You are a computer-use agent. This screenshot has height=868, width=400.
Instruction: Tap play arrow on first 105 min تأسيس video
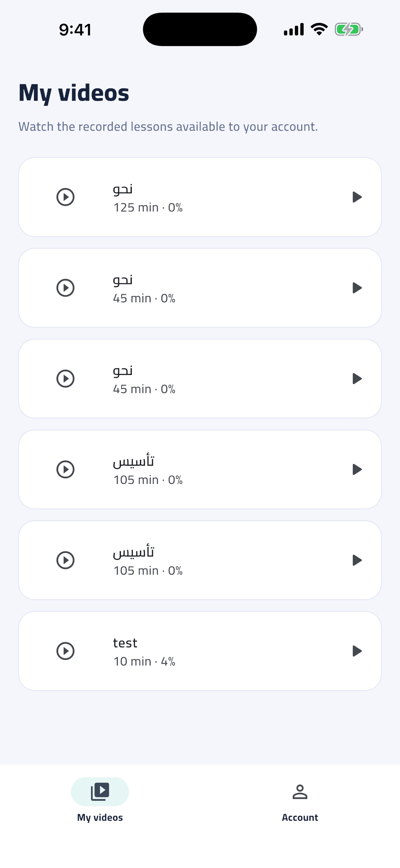point(357,469)
